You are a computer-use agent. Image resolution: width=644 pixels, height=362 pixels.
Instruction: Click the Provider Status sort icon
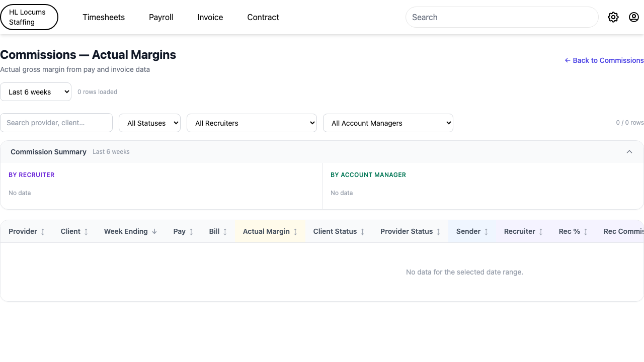(438, 232)
